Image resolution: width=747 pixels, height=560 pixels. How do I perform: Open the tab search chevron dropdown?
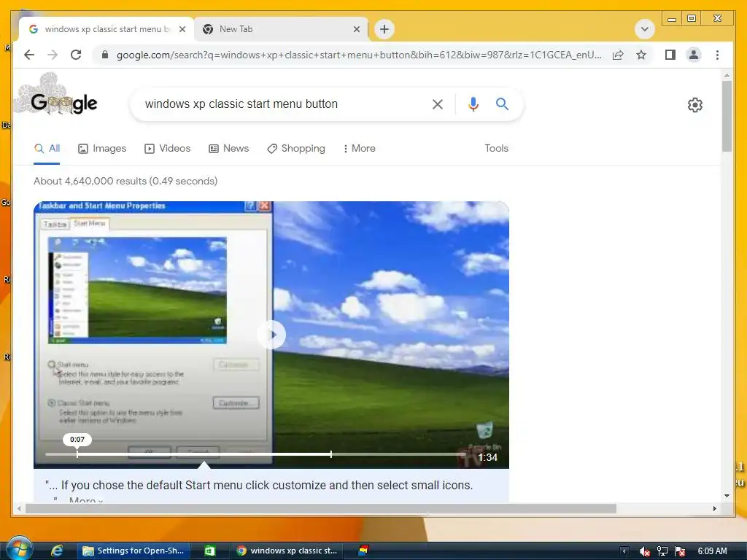(645, 29)
